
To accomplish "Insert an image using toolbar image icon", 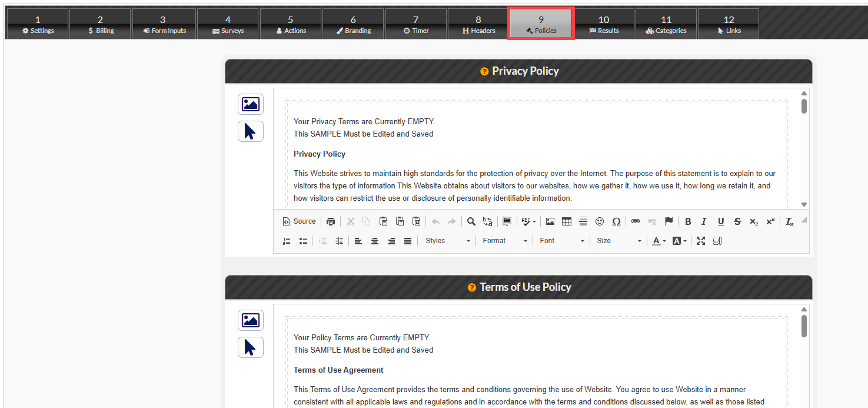I will 550,221.
